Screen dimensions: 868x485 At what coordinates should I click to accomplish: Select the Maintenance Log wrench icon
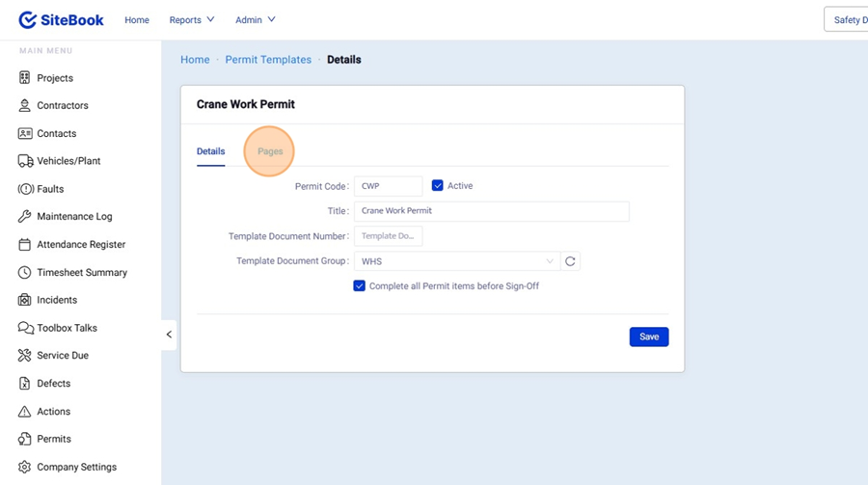pyautogui.click(x=25, y=217)
